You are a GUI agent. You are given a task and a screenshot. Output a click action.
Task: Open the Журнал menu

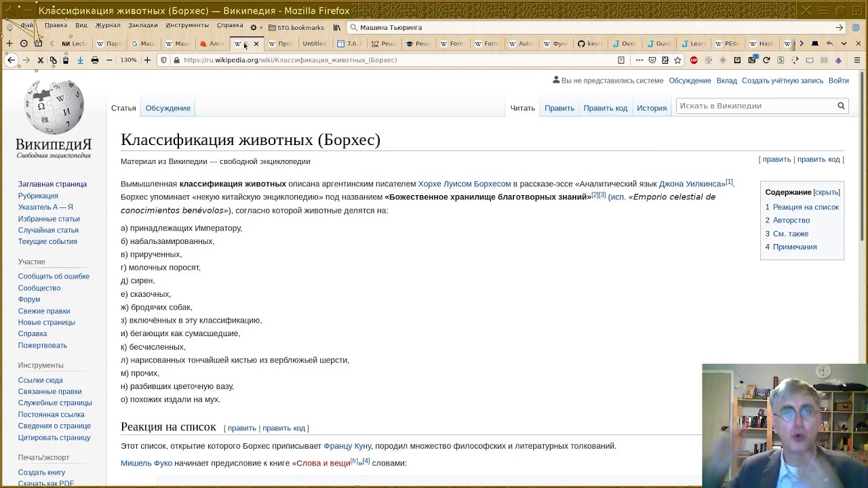tap(108, 25)
